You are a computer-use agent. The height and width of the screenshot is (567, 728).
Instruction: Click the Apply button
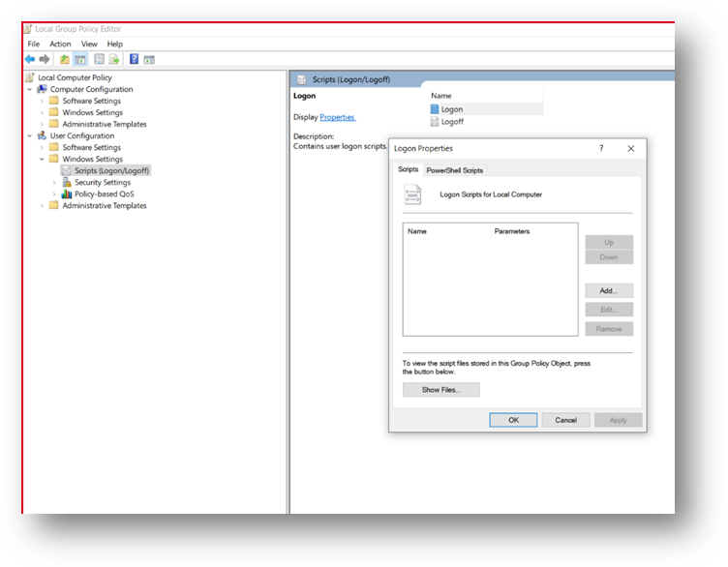pos(618,420)
